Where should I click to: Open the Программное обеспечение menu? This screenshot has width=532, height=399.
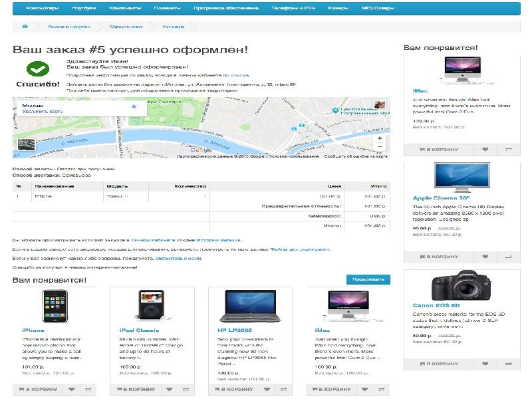click(226, 8)
